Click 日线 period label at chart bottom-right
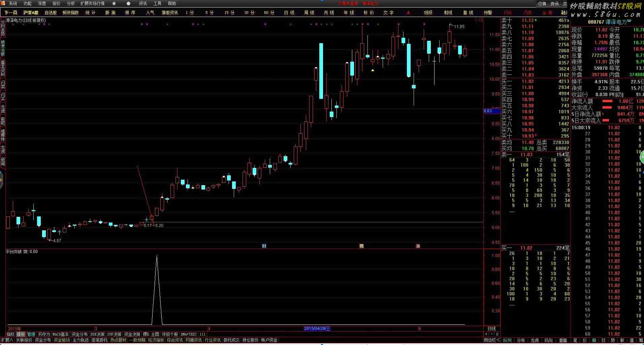 492,328
